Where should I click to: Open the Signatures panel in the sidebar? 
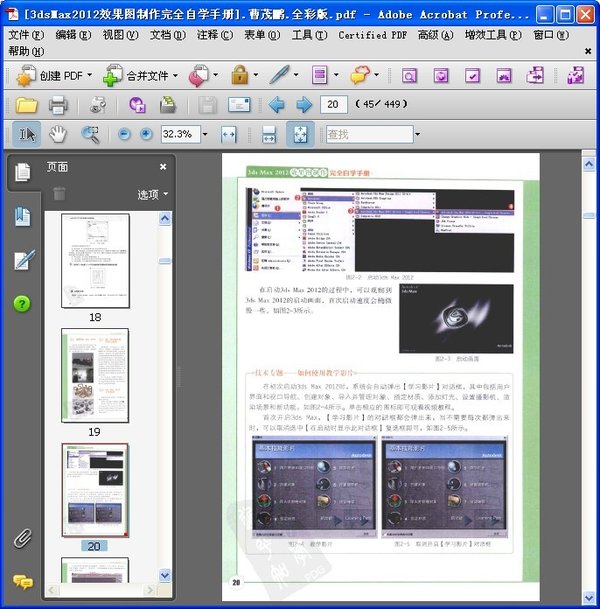[22, 261]
